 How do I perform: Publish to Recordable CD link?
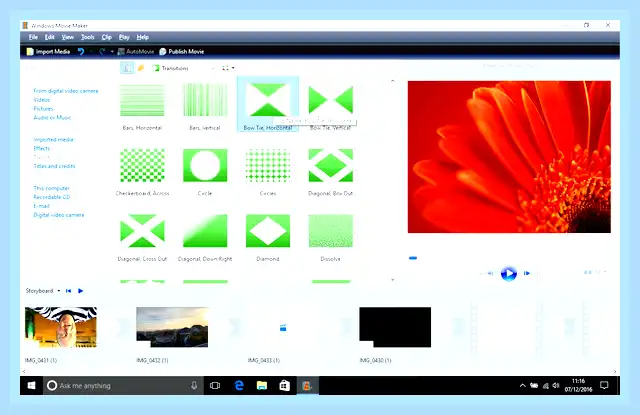pyautogui.click(x=52, y=198)
